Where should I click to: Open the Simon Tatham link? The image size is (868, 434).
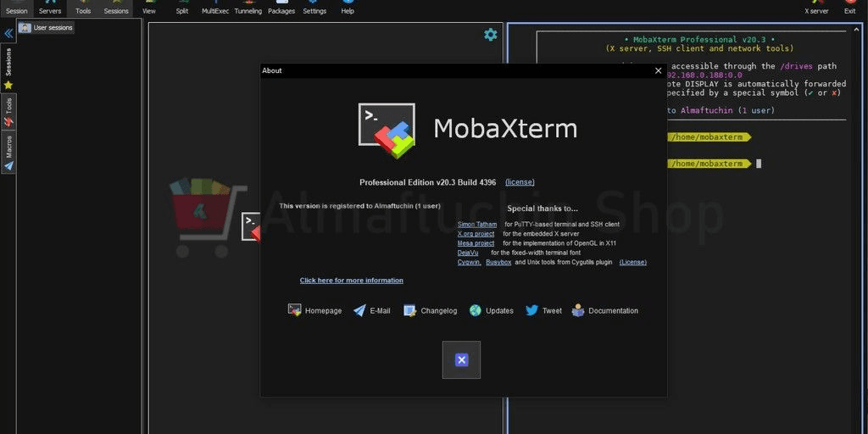point(477,224)
